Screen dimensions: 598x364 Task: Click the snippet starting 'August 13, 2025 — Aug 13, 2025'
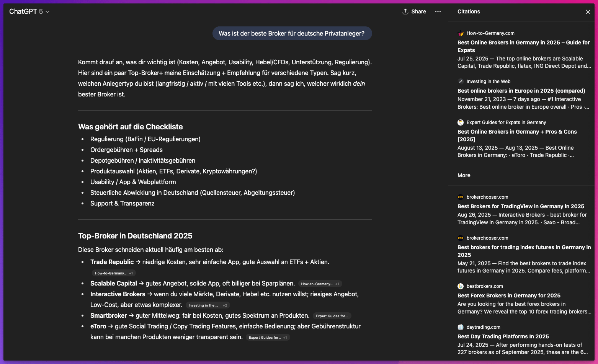516,152
